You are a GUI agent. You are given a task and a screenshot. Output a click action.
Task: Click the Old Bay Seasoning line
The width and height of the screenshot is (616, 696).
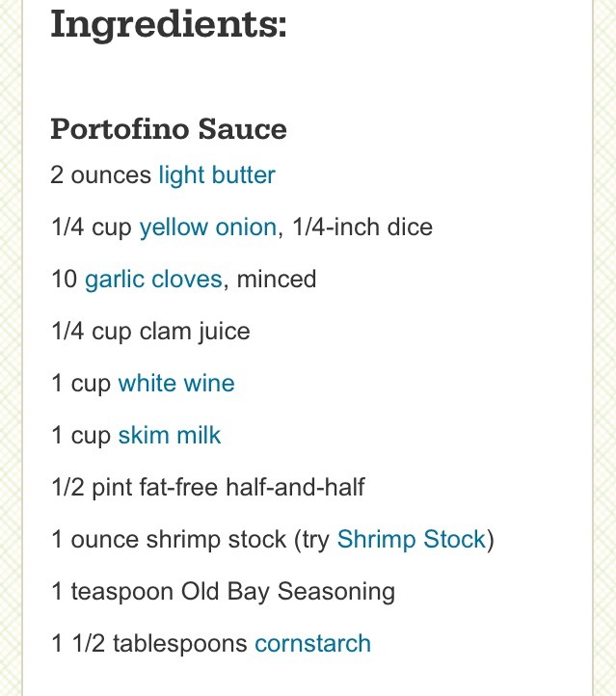click(224, 591)
